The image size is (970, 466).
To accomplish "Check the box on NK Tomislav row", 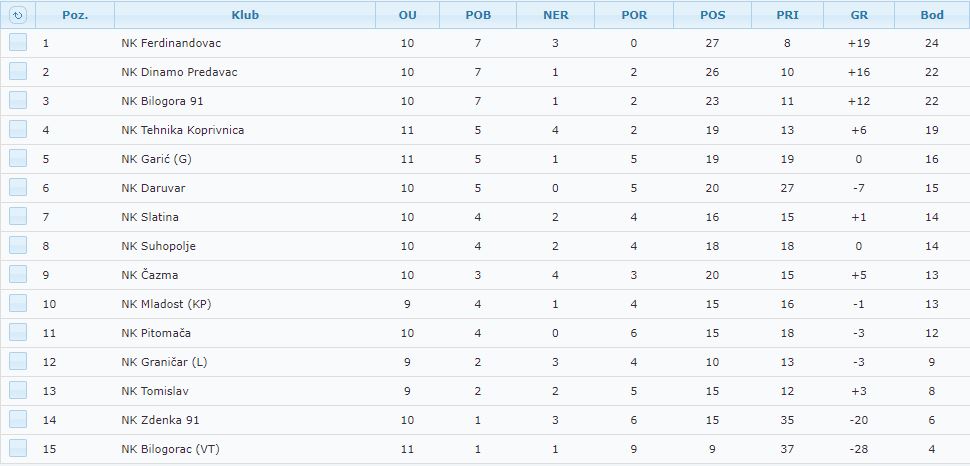I will tap(18, 391).
